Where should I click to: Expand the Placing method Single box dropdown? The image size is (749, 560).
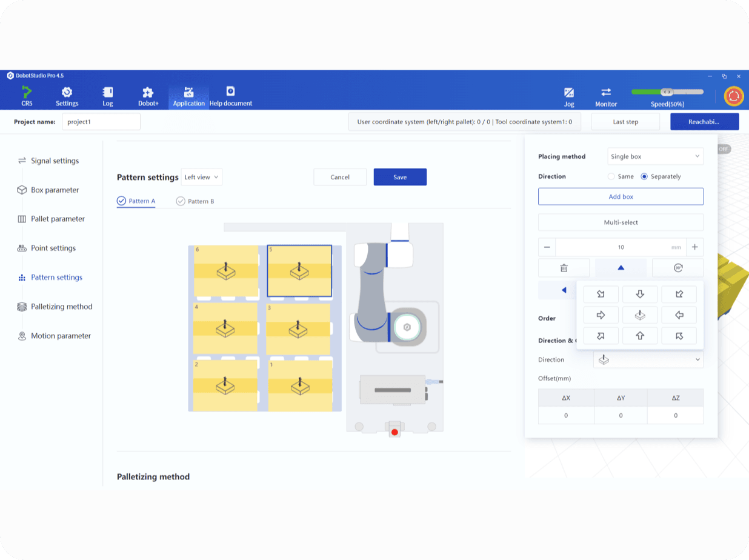(655, 156)
